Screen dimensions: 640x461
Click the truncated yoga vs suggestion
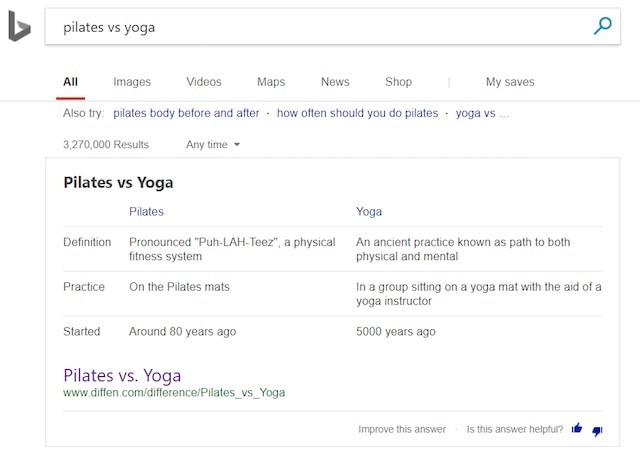click(482, 114)
